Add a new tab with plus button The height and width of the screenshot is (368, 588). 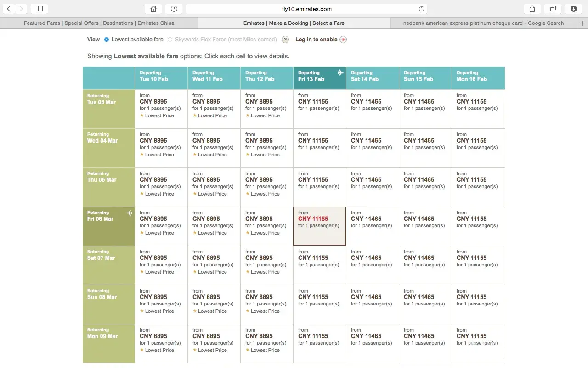pyautogui.click(x=582, y=23)
